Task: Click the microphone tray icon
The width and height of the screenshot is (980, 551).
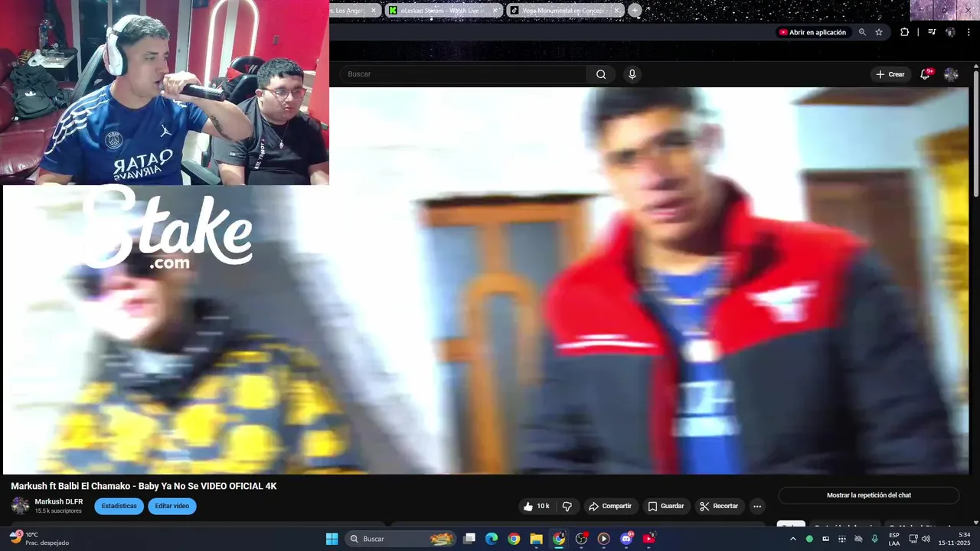Action: [x=874, y=539]
